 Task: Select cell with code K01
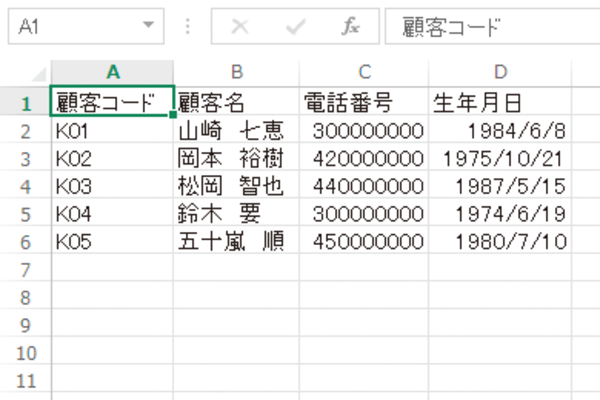click(x=112, y=129)
